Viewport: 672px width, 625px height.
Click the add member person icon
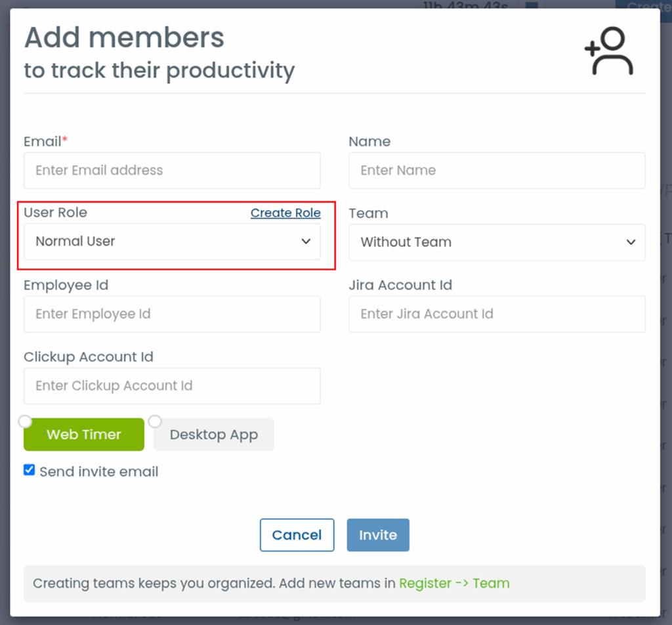609,51
